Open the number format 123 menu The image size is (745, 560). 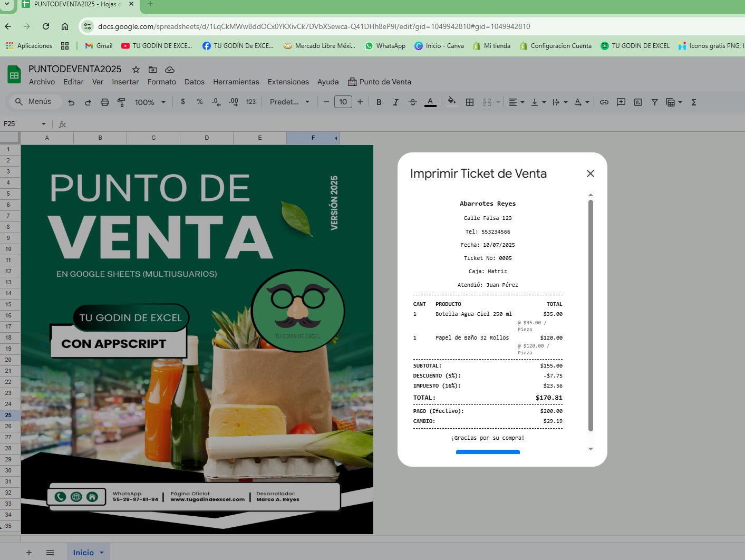coord(251,102)
